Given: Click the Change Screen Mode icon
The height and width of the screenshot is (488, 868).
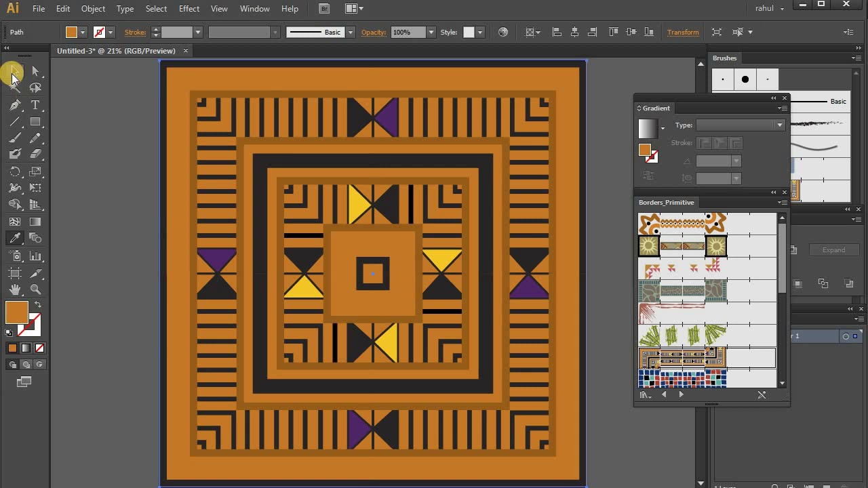Looking at the screenshot, I should pos(24,382).
